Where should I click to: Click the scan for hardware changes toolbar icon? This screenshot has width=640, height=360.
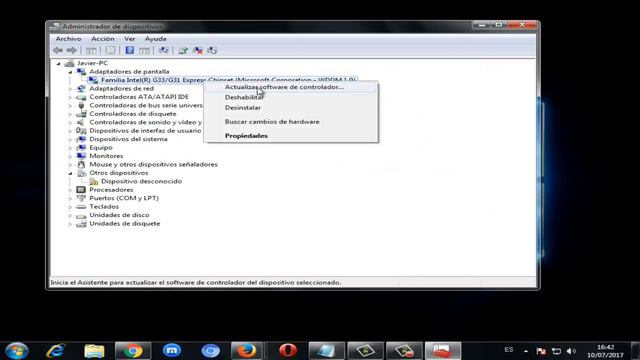click(164, 50)
